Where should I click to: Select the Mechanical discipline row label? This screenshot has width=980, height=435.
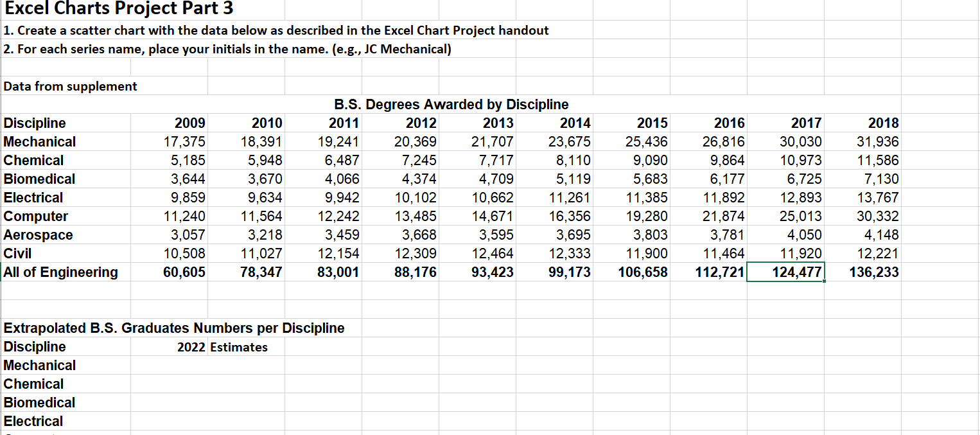(35, 141)
